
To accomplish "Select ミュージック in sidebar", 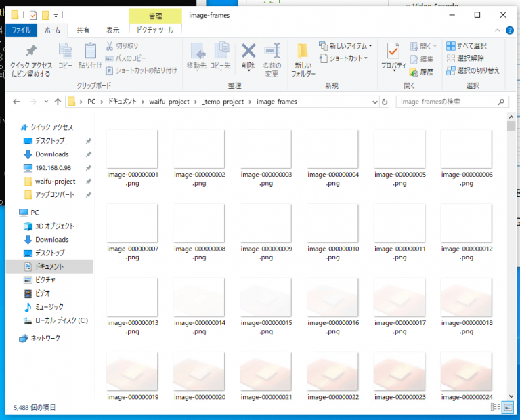I will tap(49, 307).
